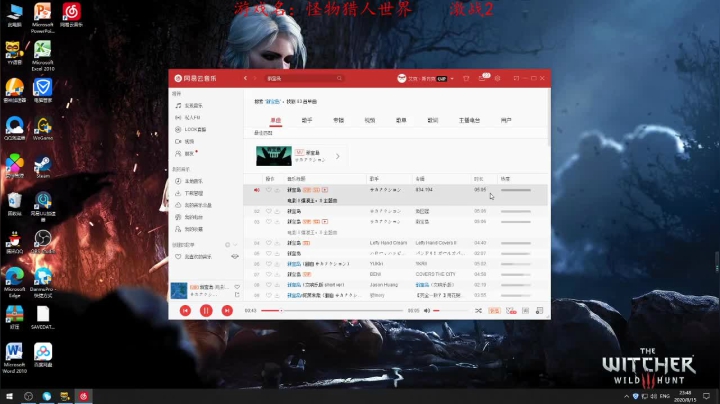The width and height of the screenshot is (720, 404).
Task: Select the 单曲 tab
Action: 276,120
